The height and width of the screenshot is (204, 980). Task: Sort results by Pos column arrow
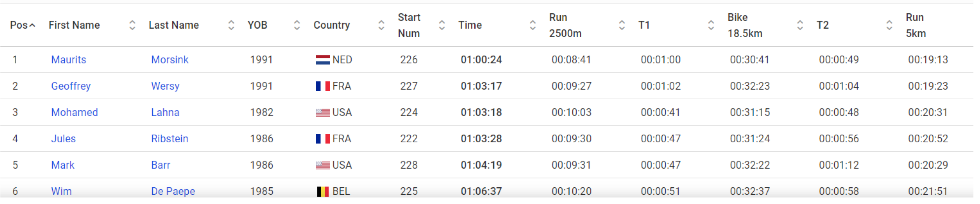[x=33, y=26]
